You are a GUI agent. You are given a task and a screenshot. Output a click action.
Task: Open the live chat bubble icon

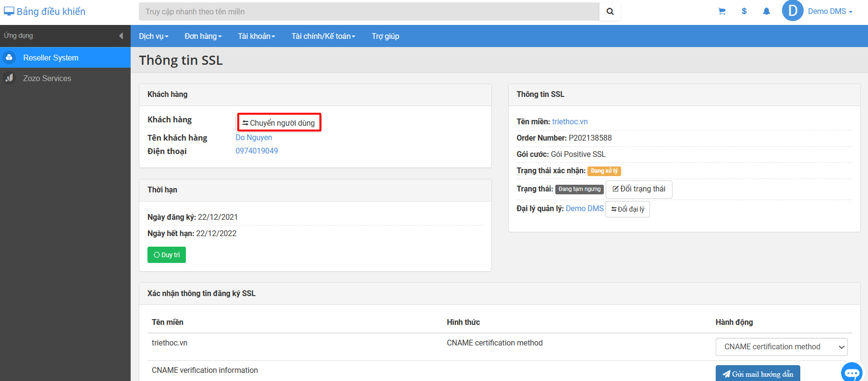click(852, 372)
